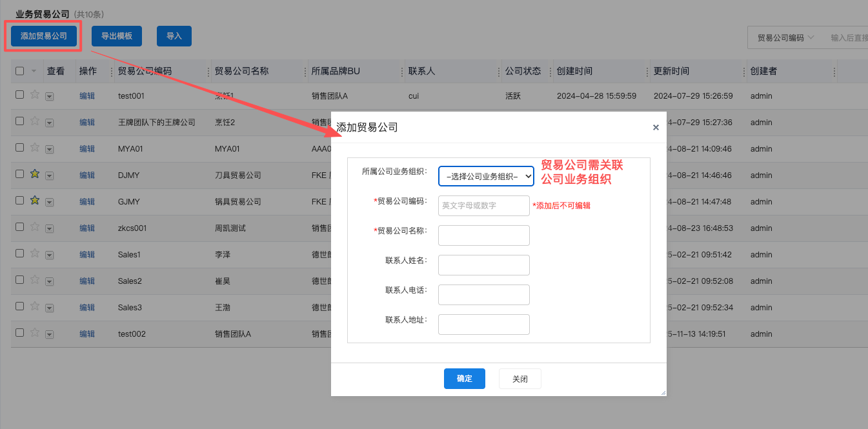Check the Sales1 row checkbox
Image resolution: width=868 pixels, height=429 pixels.
tap(19, 254)
